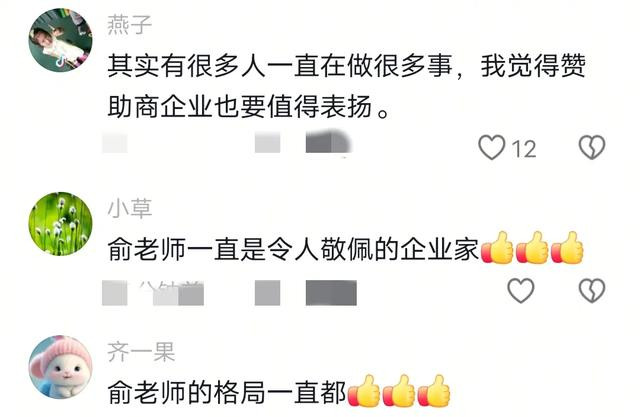Tap username 齐一果

point(141,352)
